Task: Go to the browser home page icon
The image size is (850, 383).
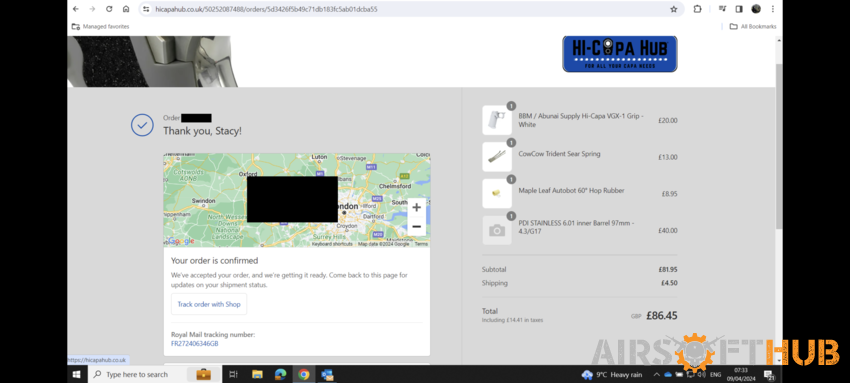Action: click(x=126, y=9)
